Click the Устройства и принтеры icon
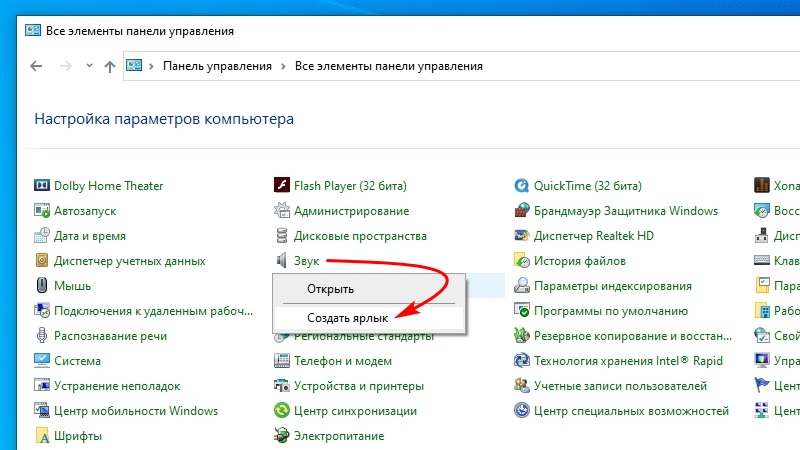This screenshot has height=450, width=800. click(x=282, y=385)
